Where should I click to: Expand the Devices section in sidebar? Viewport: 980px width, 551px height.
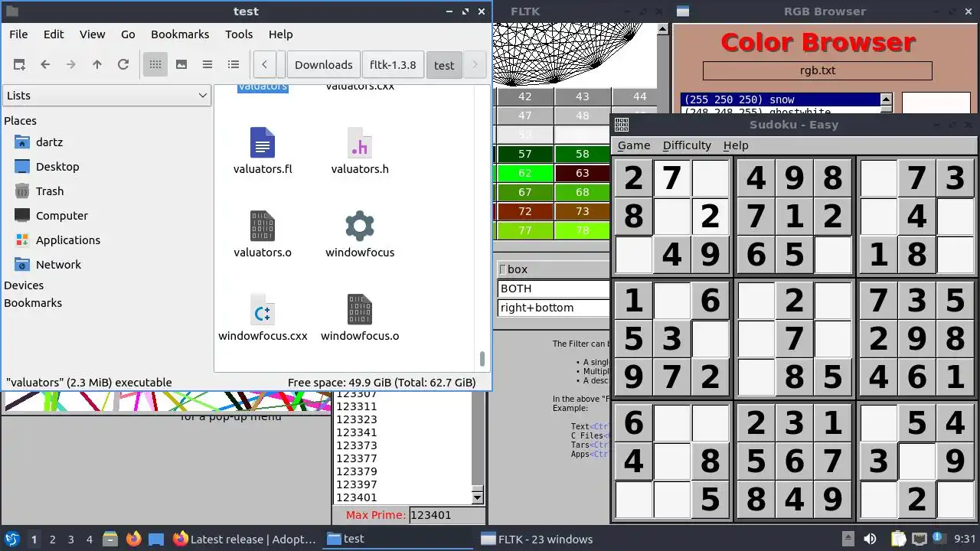pos(24,285)
